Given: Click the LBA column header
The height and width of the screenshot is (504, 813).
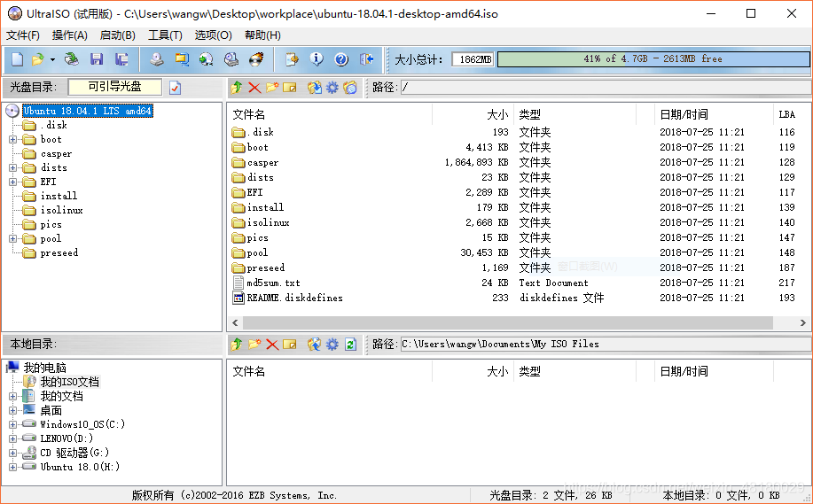Looking at the screenshot, I should click(791, 114).
